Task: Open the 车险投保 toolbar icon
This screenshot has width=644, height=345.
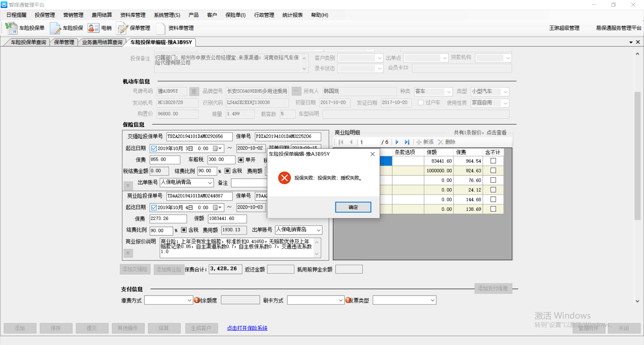Action: pos(55,28)
